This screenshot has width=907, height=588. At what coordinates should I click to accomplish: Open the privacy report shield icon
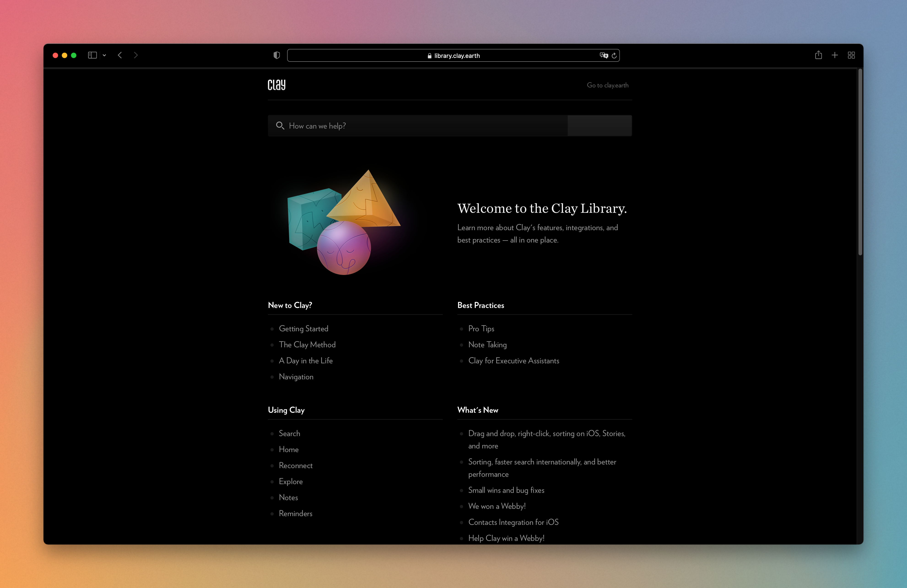(277, 55)
